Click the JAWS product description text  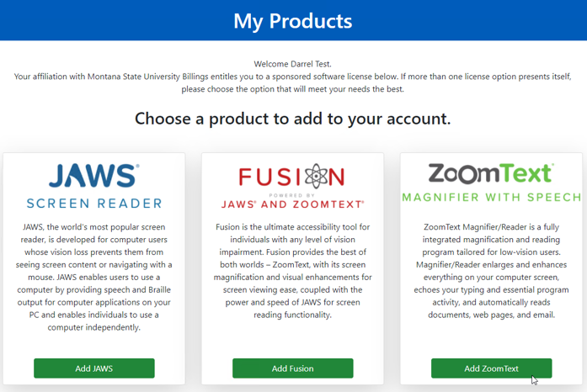coord(94,277)
